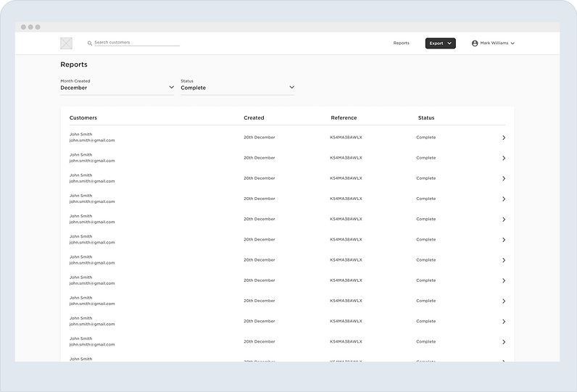Click the placeholder logo image in header
Viewport: 577px width, 392px height.
[66, 43]
